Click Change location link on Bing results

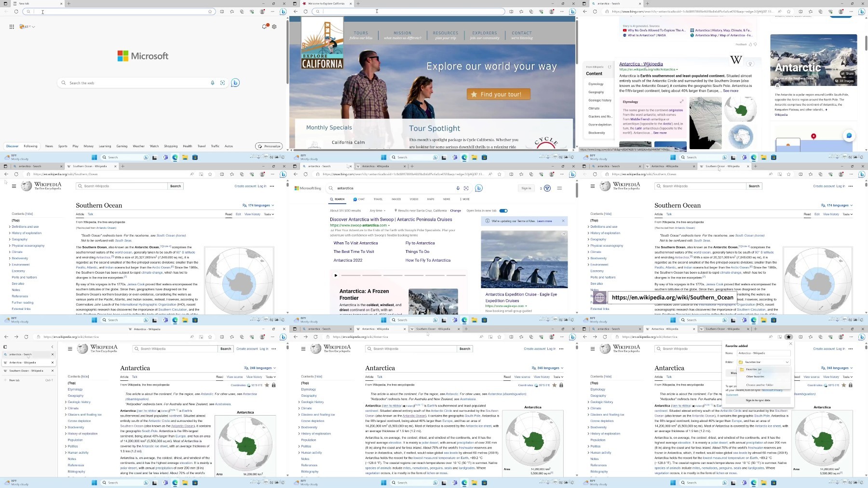click(x=456, y=210)
